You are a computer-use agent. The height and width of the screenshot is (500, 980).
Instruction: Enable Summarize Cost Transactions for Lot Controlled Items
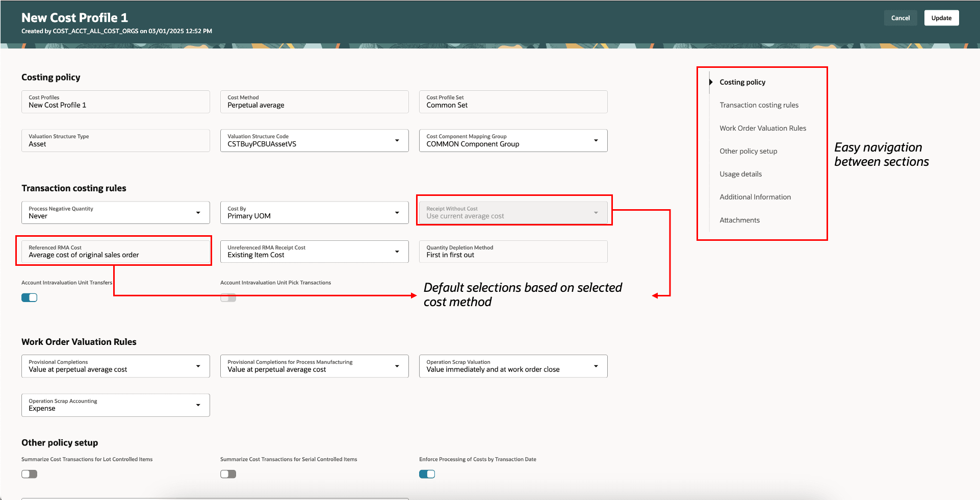point(29,473)
